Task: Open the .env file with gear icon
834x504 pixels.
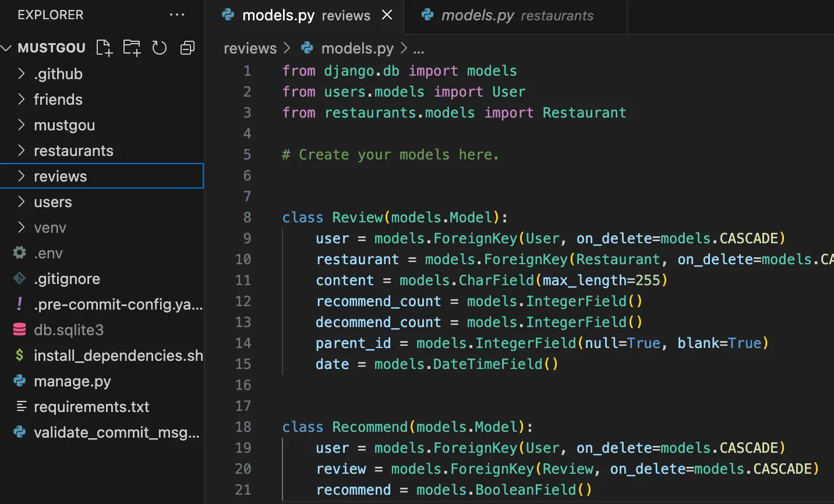Action: [48, 253]
